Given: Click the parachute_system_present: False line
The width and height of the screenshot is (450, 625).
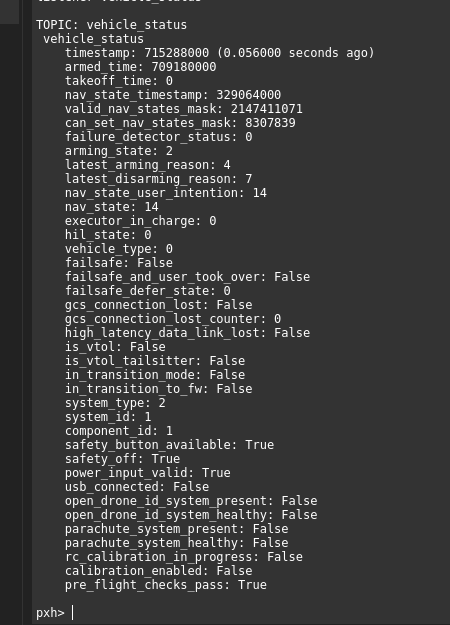Looking at the screenshot, I should coord(177,529).
